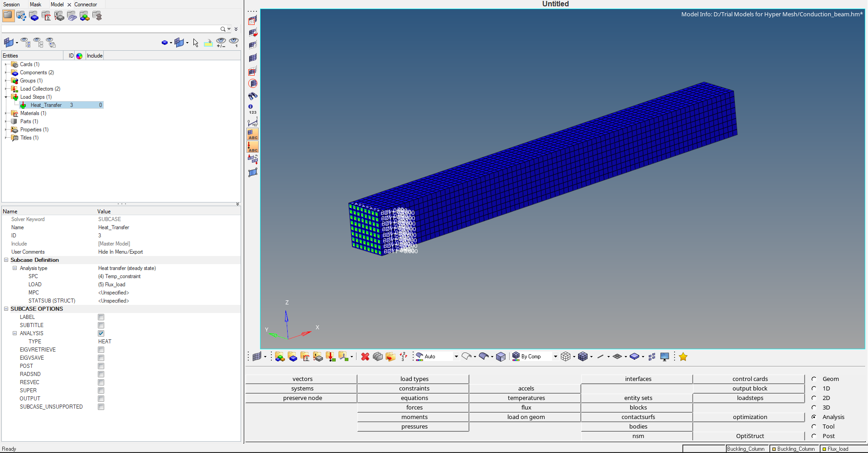Click the color wheel column header
The image size is (868, 453).
(x=79, y=56)
